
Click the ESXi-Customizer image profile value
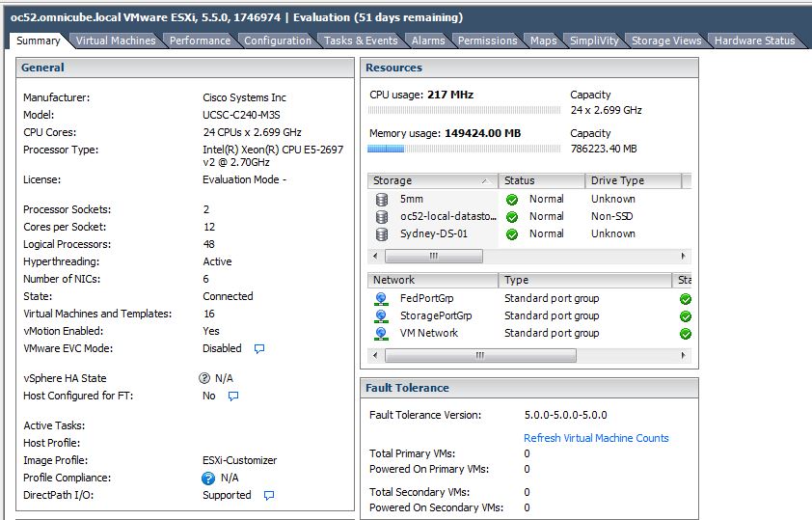click(x=240, y=460)
